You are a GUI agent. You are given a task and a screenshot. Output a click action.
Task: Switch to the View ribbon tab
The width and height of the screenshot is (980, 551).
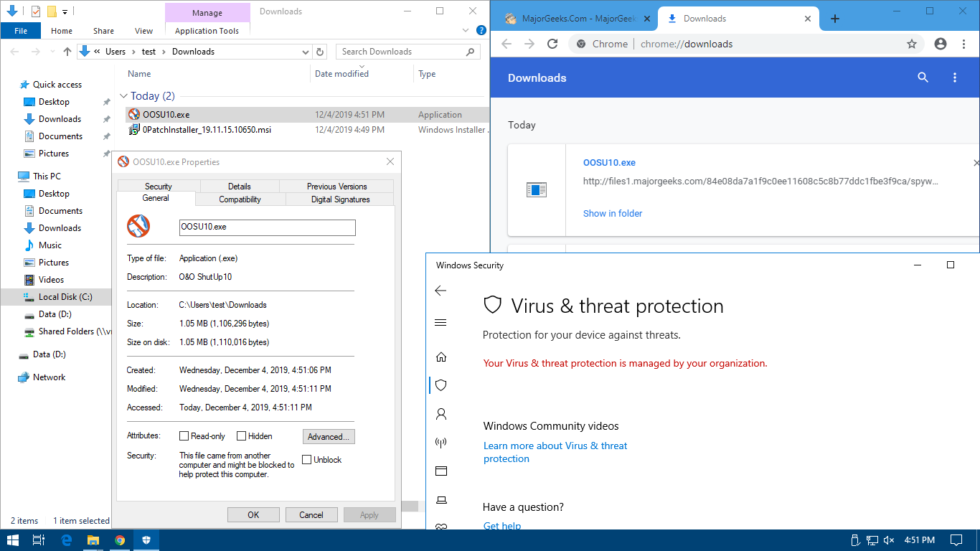coord(143,31)
